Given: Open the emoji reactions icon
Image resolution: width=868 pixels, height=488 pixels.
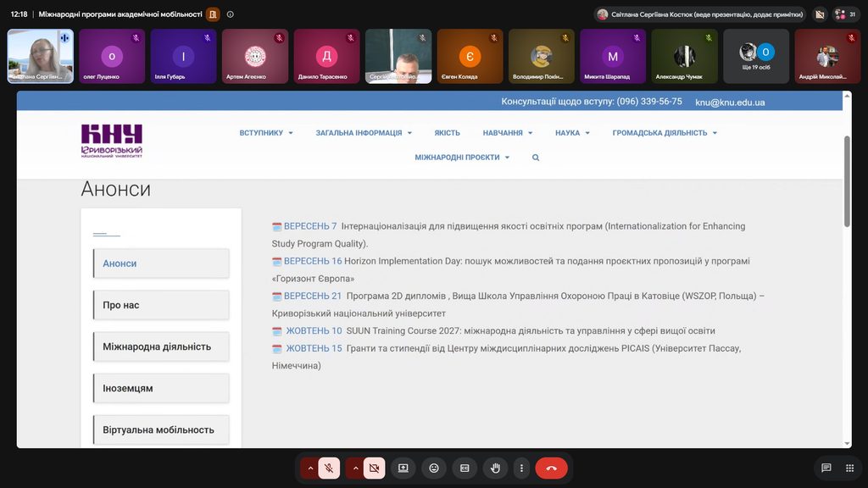Looking at the screenshot, I should [434, 468].
